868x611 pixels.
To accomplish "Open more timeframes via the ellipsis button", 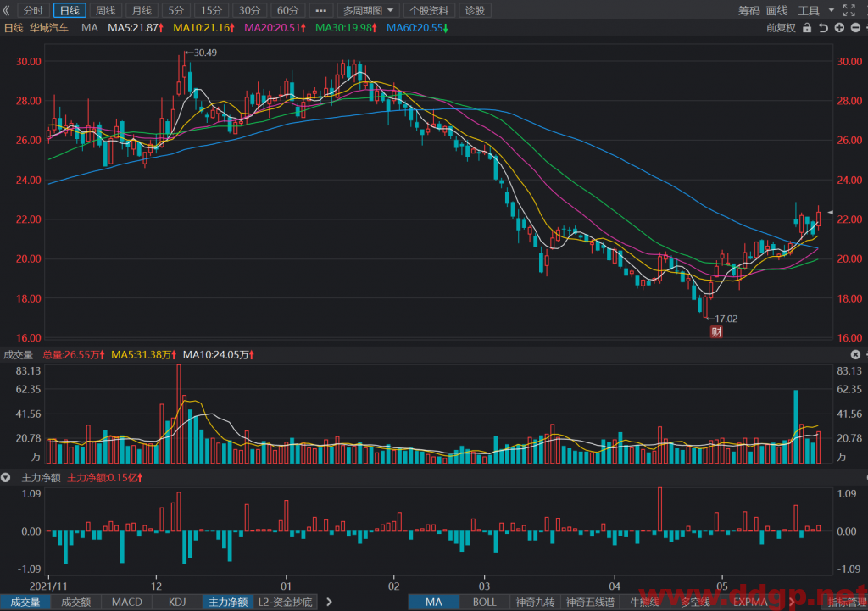I will [x=321, y=10].
